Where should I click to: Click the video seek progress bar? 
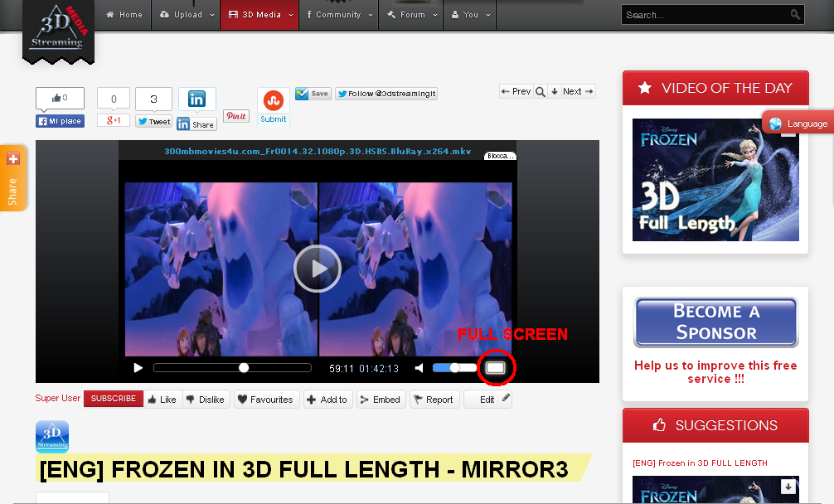point(232,368)
